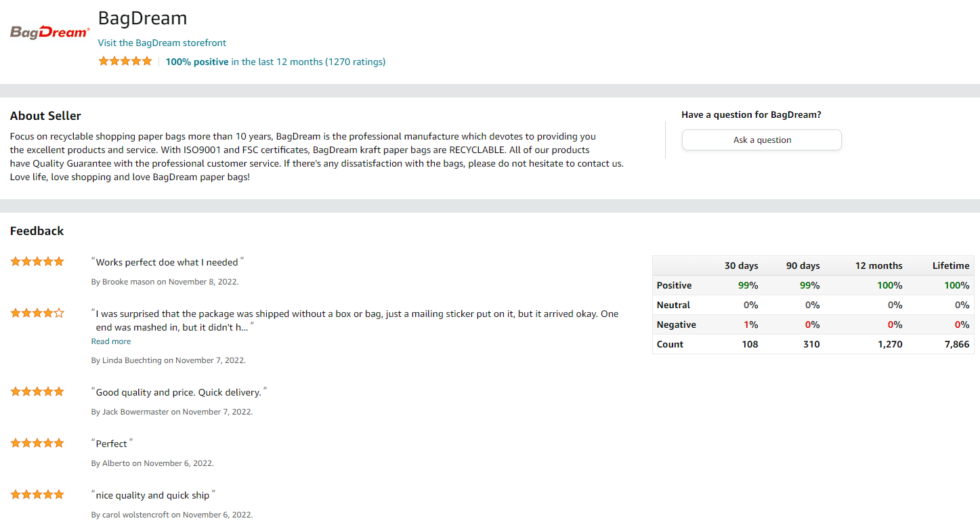Open the Visit the BagDream storefront link
This screenshot has height=529, width=980.
162,43
